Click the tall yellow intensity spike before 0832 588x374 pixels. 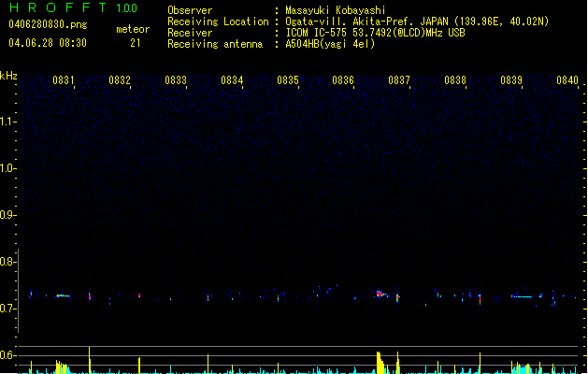coord(89,360)
